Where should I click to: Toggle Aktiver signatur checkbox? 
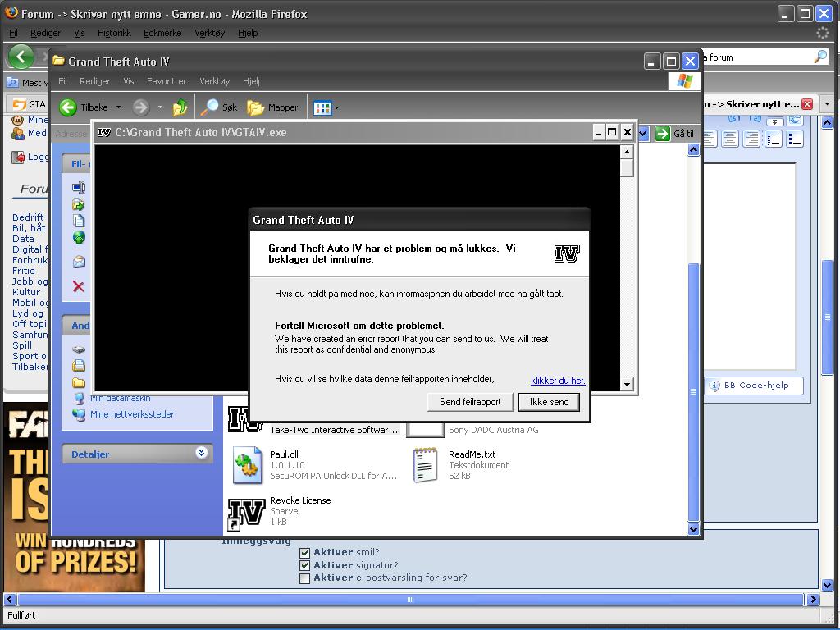click(x=305, y=565)
